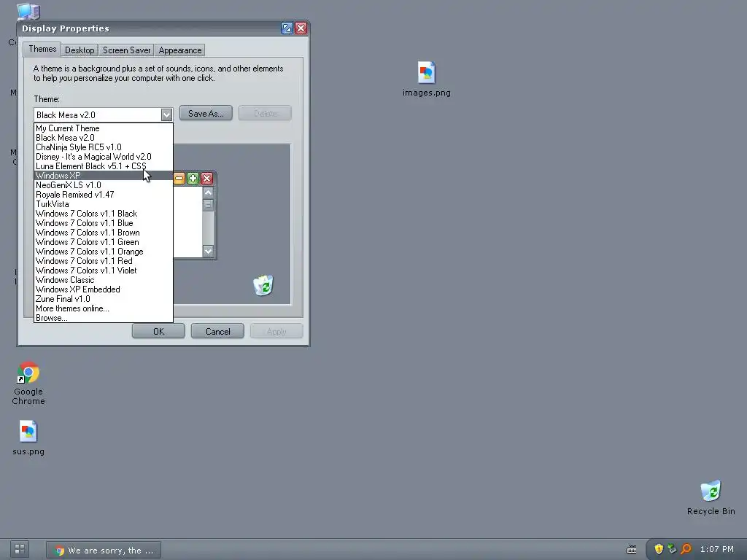Open the Appearance tab
This screenshot has width=747, height=560.
tap(180, 50)
